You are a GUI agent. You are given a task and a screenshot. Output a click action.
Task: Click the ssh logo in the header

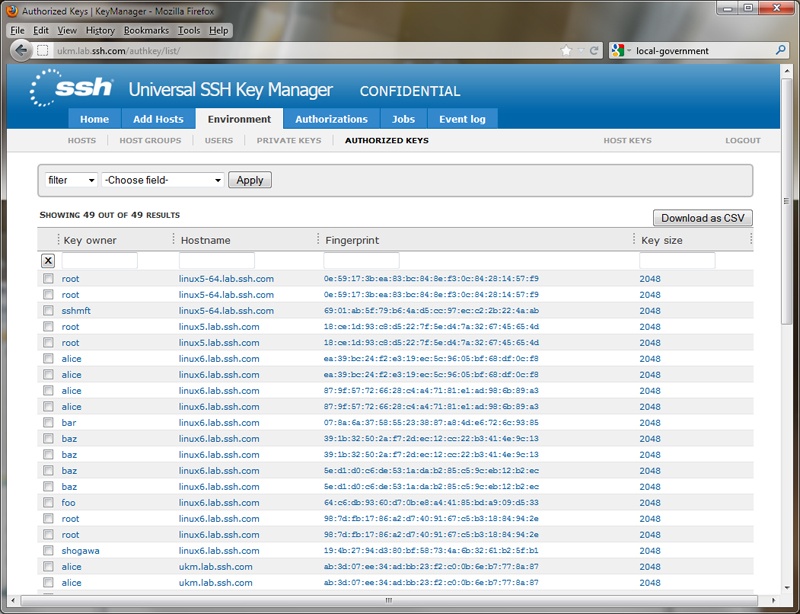pyautogui.click(x=71, y=88)
